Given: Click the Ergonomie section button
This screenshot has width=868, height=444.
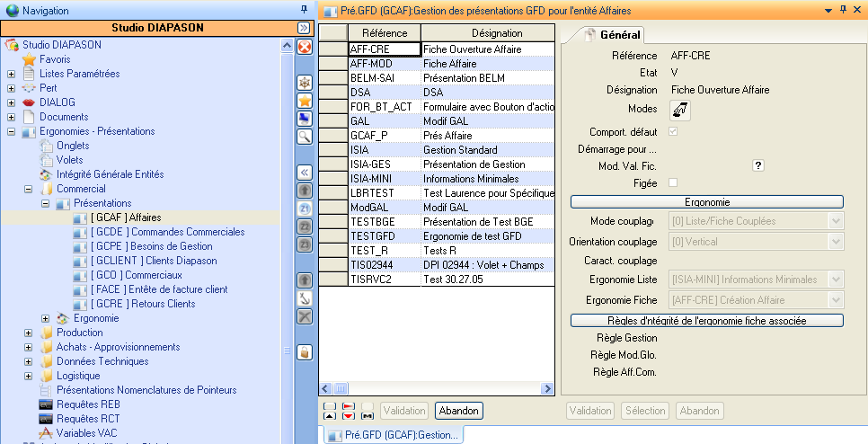Looking at the screenshot, I should pyautogui.click(x=707, y=202).
